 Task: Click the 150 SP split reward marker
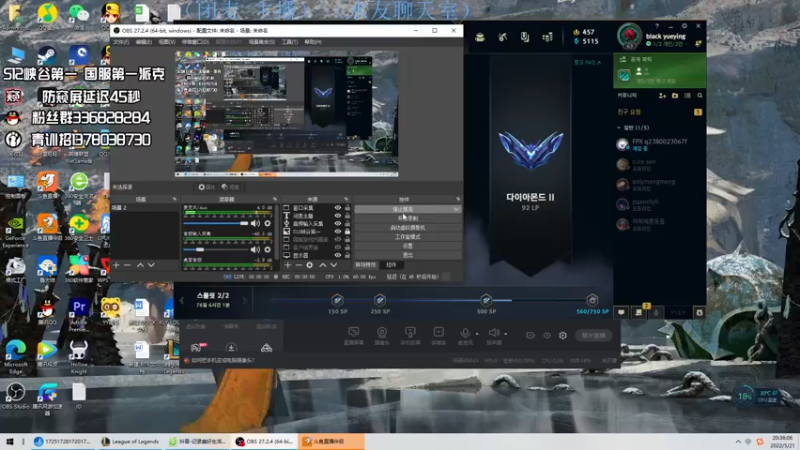click(337, 300)
